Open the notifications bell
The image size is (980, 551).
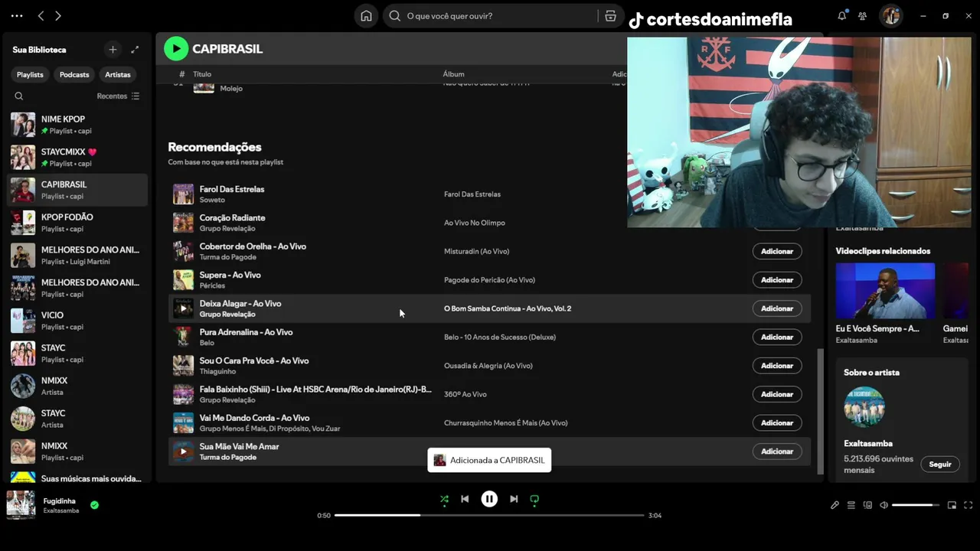[842, 15]
